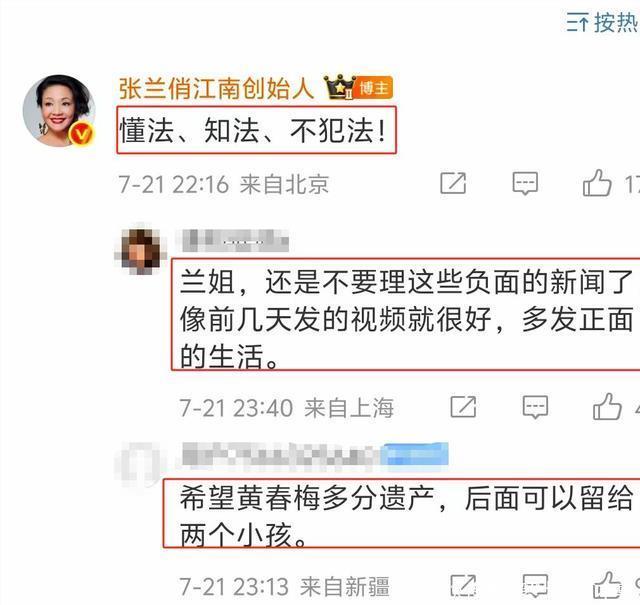Open blurred username above 兰姐 comment
Screen dimensions: 640x605
tap(233, 241)
